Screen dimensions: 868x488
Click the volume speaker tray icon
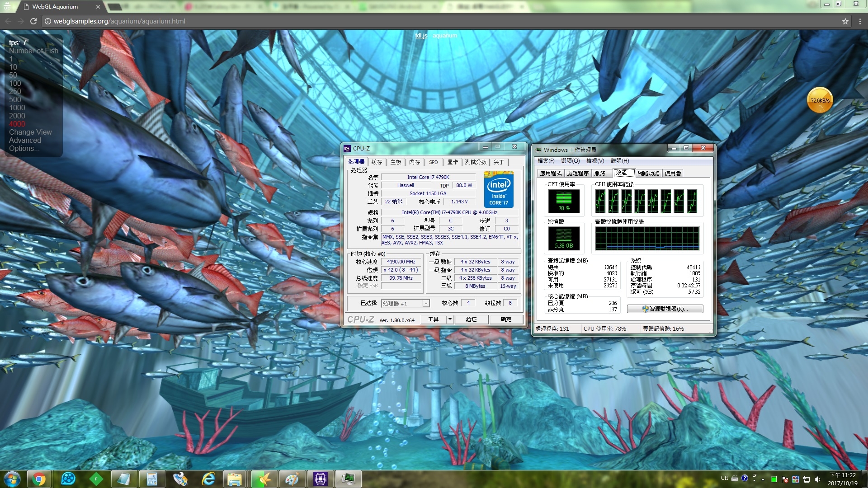click(x=817, y=479)
